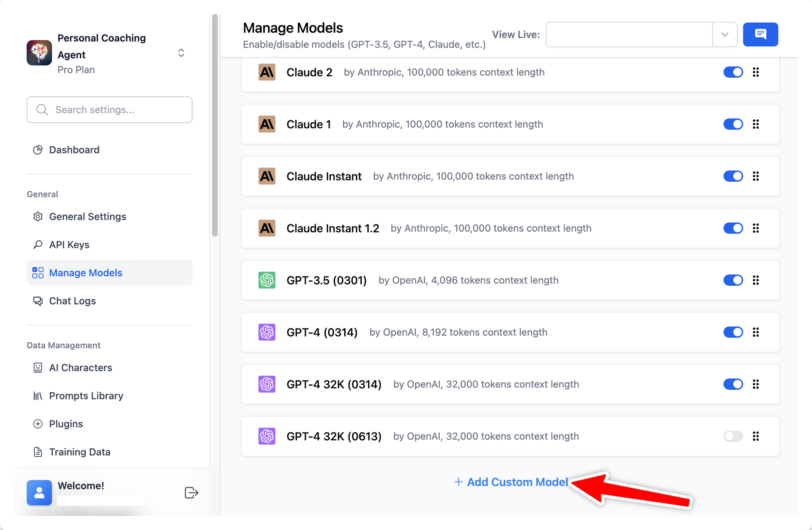Click the Claude Instant 1.2 model name
This screenshot has width=812, height=530.
coord(333,228)
